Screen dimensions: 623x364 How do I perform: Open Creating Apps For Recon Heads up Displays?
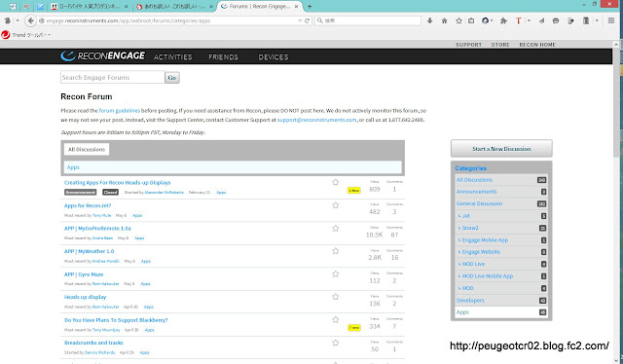pos(117,182)
